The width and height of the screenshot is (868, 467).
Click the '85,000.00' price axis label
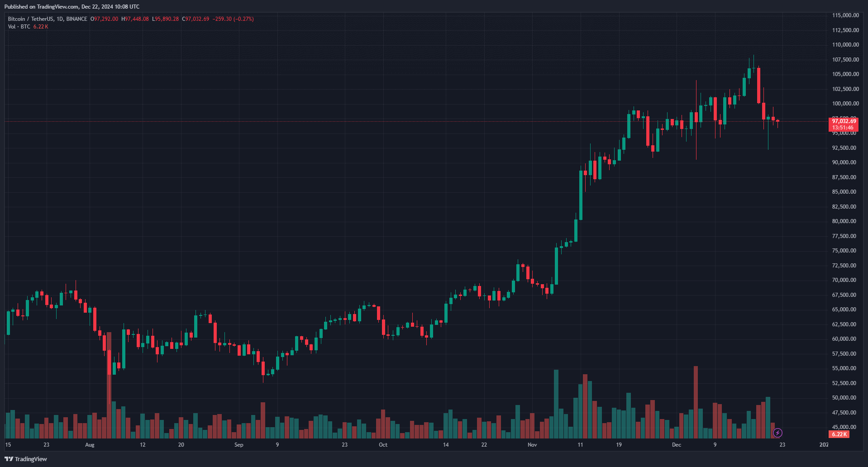point(844,192)
